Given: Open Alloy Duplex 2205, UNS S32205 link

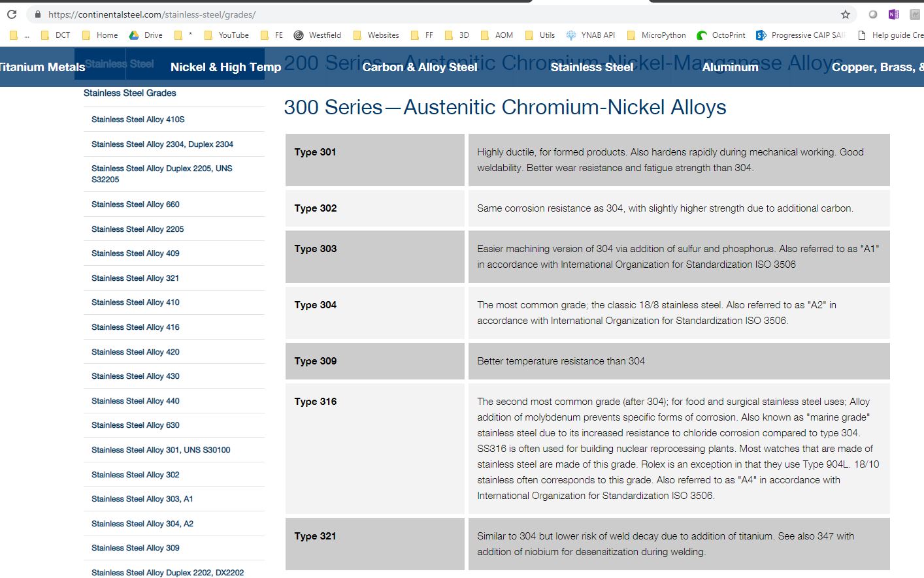Looking at the screenshot, I should (161, 174).
